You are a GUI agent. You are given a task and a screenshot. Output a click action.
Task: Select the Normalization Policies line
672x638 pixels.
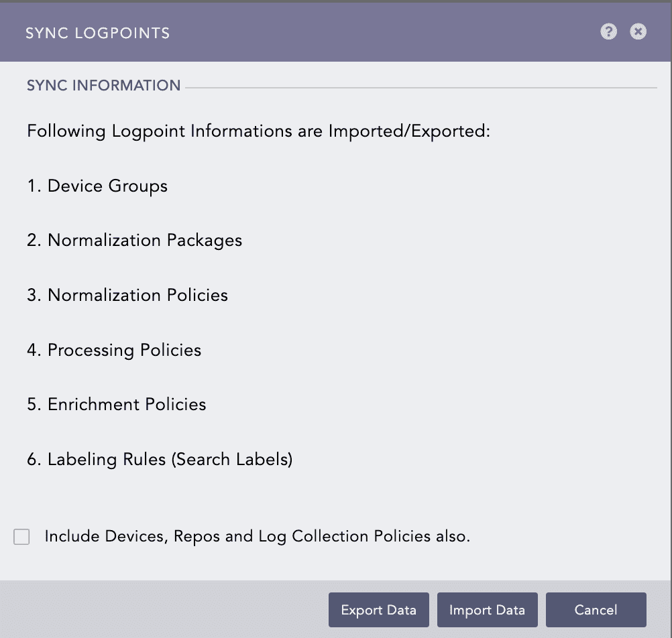click(127, 295)
